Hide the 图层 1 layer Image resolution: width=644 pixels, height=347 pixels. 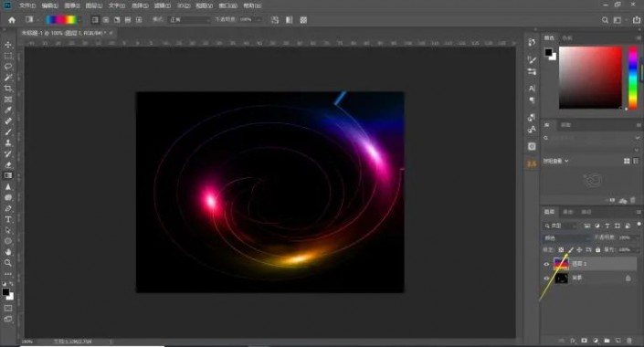pyautogui.click(x=546, y=264)
